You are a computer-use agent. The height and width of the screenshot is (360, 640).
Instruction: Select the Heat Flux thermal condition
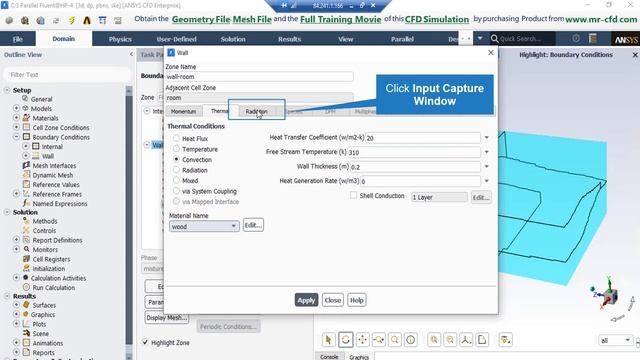(x=176, y=138)
